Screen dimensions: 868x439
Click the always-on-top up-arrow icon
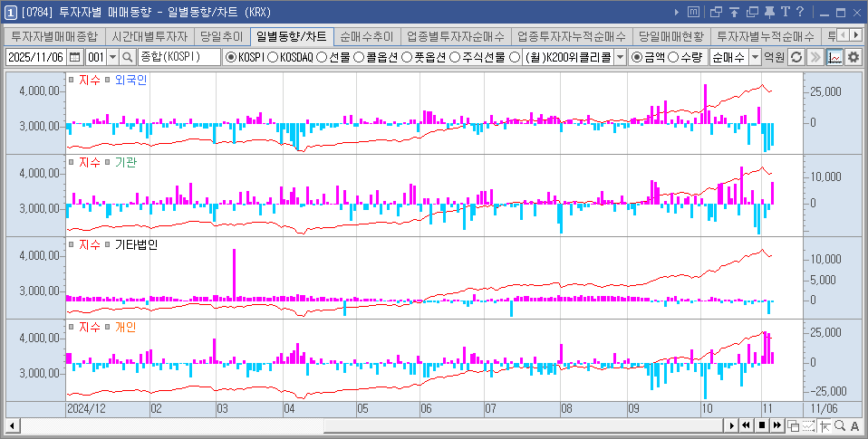click(x=734, y=12)
